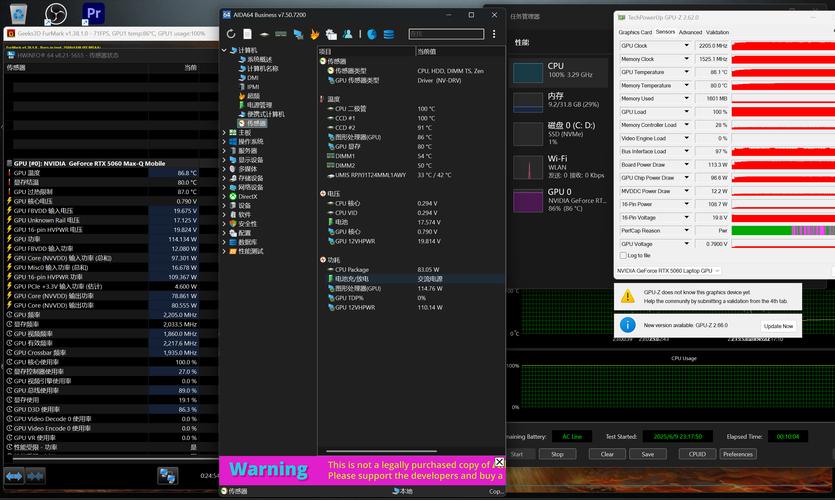Open the GPU Clock sensor dropdown
The width and height of the screenshot is (835, 500).
click(686, 46)
